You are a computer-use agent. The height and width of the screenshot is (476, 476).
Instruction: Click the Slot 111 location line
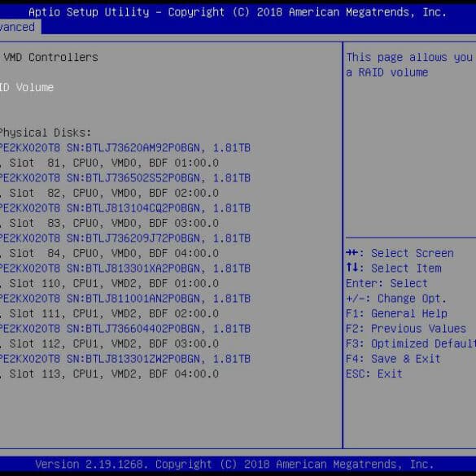coord(109,313)
